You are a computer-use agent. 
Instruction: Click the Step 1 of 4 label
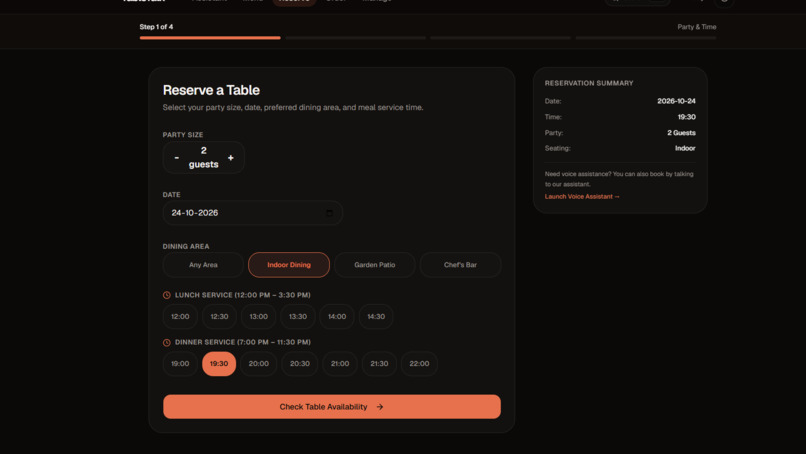click(x=156, y=27)
